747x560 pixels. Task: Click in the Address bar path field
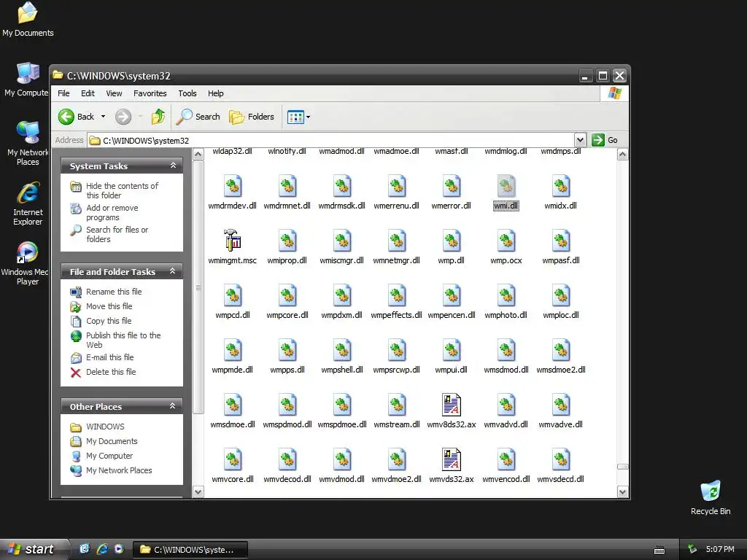coord(330,141)
